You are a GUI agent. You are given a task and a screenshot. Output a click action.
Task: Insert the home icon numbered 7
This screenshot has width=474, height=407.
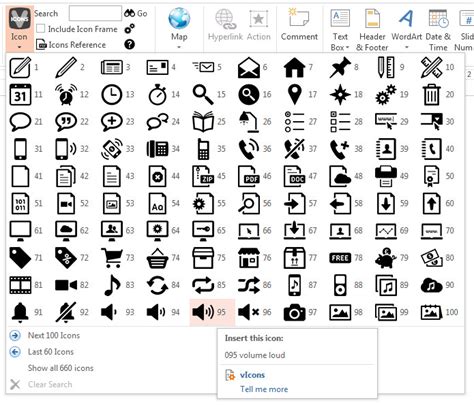coord(295,68)
